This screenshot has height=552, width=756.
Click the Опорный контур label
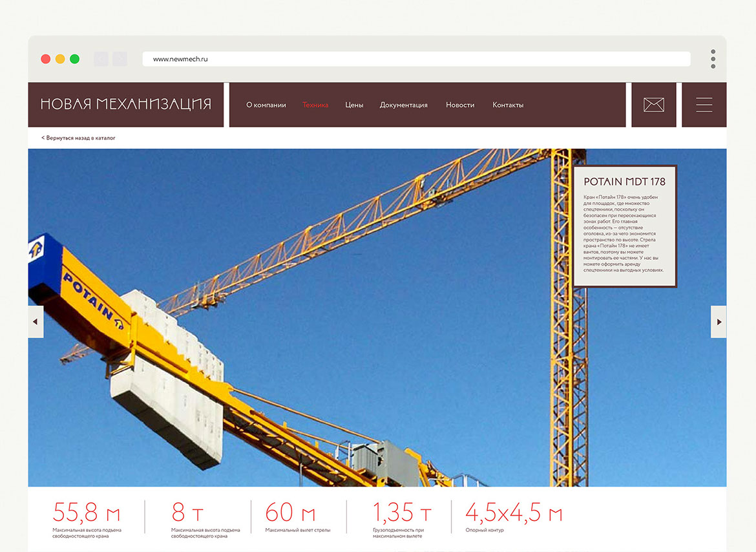pos(485,530)
